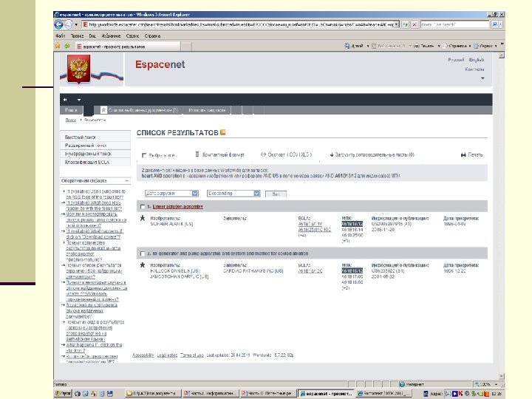The width and height of the screenshot is (532, 399).
Task: Click the Пуск Start button on taskbar
Action: pos(63,394)
